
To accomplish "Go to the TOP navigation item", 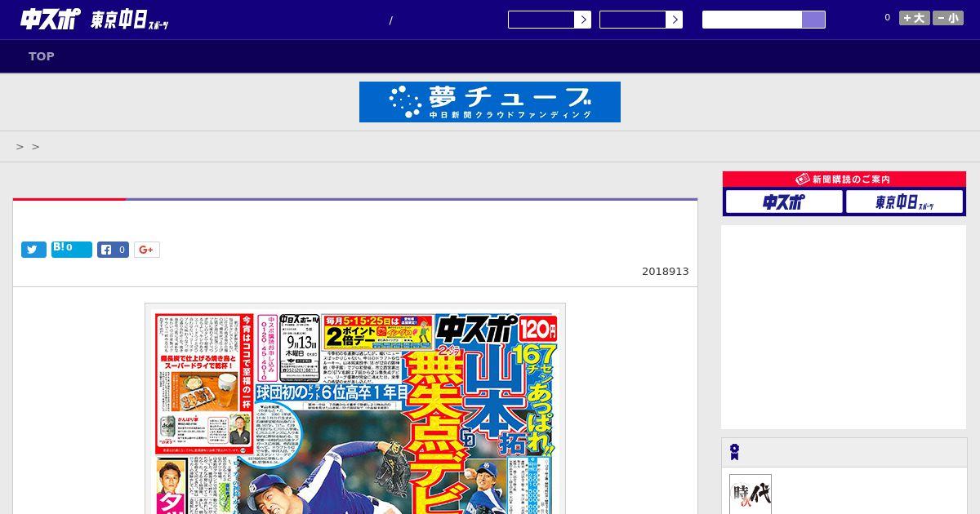I will tap(42, 56).
